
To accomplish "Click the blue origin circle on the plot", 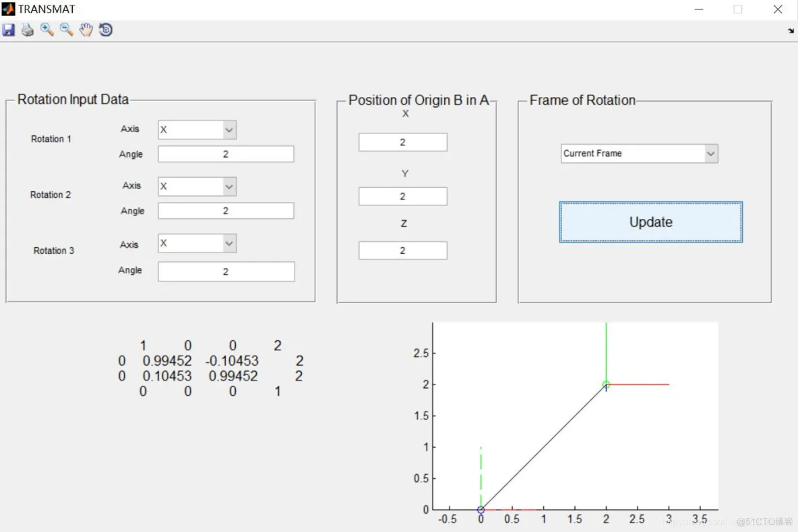I will tap(481, 510).
